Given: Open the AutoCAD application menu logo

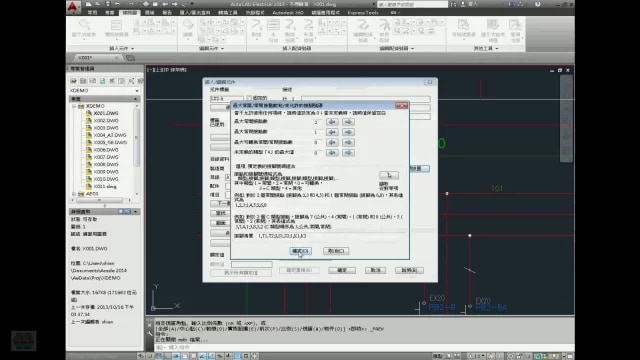Looking at the screenshot, I should point(73,7).
